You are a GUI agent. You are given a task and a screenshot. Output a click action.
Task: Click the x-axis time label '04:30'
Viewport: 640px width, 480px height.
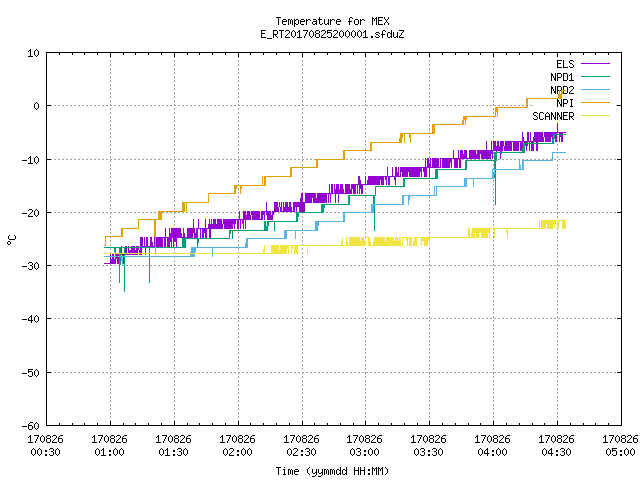[x=556, y=452]
